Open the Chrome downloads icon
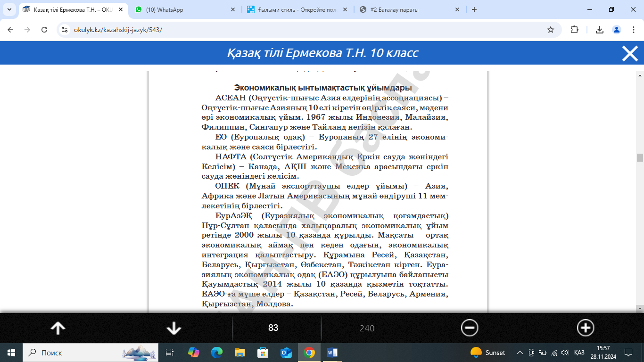This screenshot has width=644, height=362. 600,30
